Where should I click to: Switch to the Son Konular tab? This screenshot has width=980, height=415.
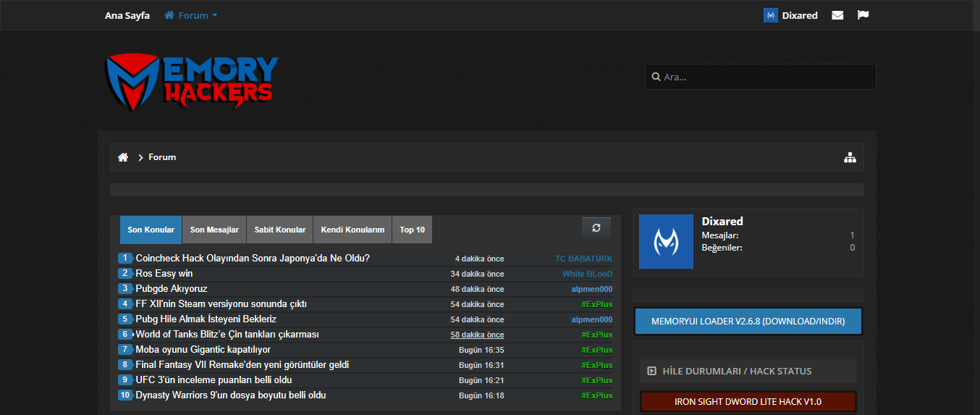[151, 230]
